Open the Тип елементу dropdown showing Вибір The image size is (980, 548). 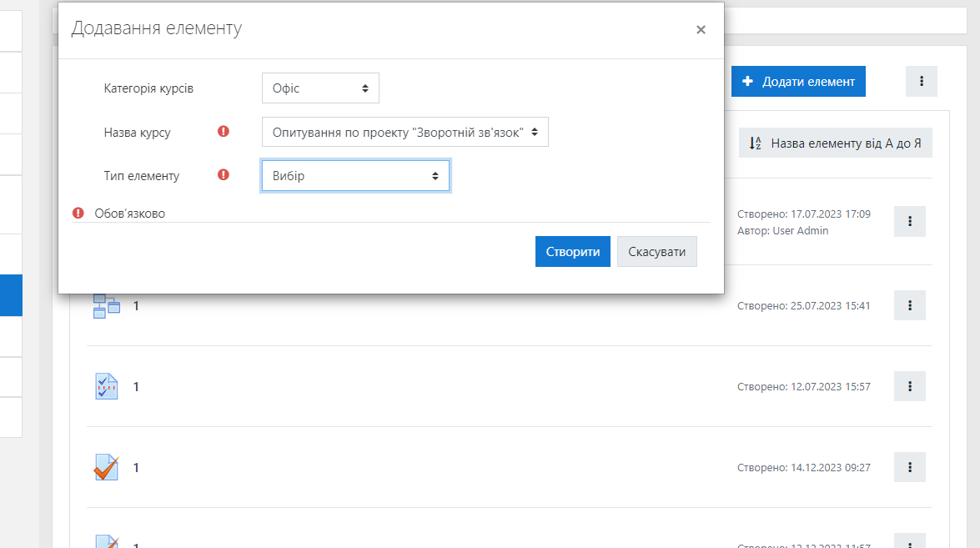point(355,176)
